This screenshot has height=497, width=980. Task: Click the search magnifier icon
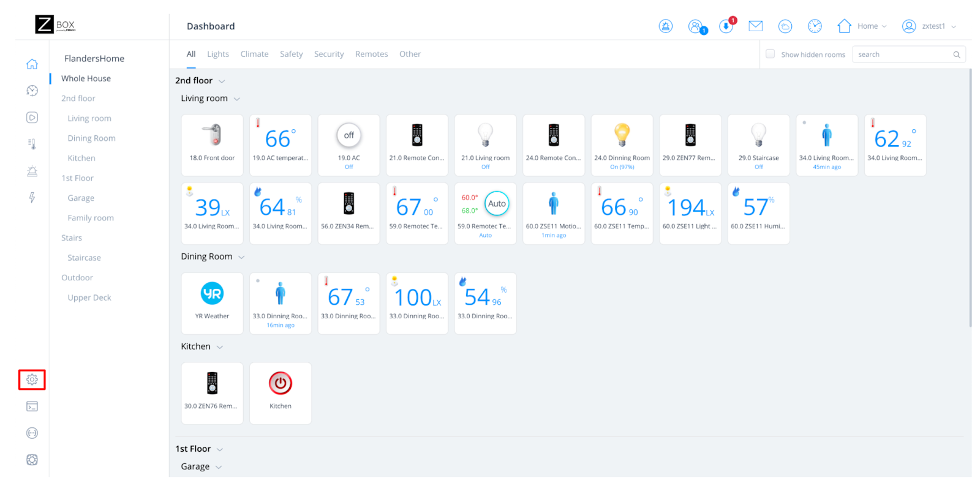[x=956, y=54]
